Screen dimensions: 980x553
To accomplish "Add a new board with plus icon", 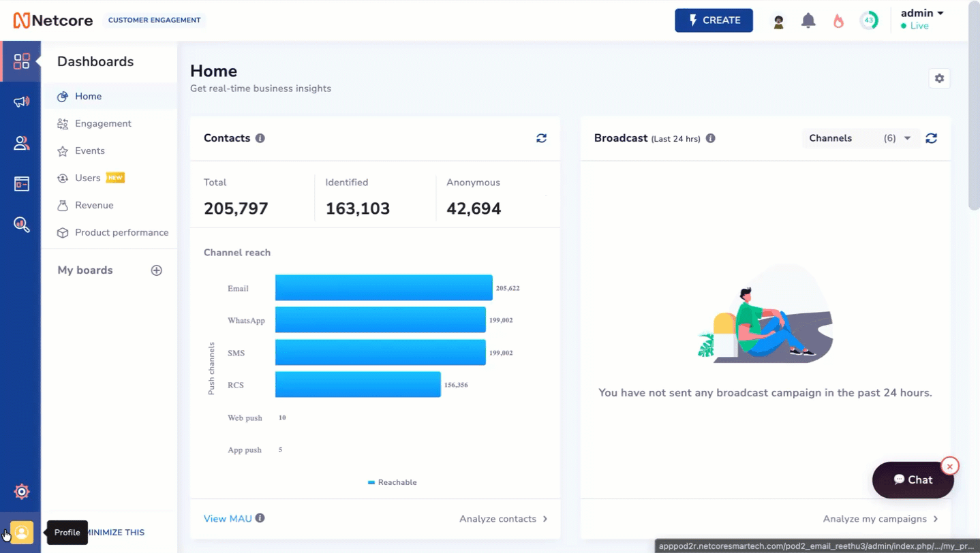I will pyautogui.click(x=157, y=270).
